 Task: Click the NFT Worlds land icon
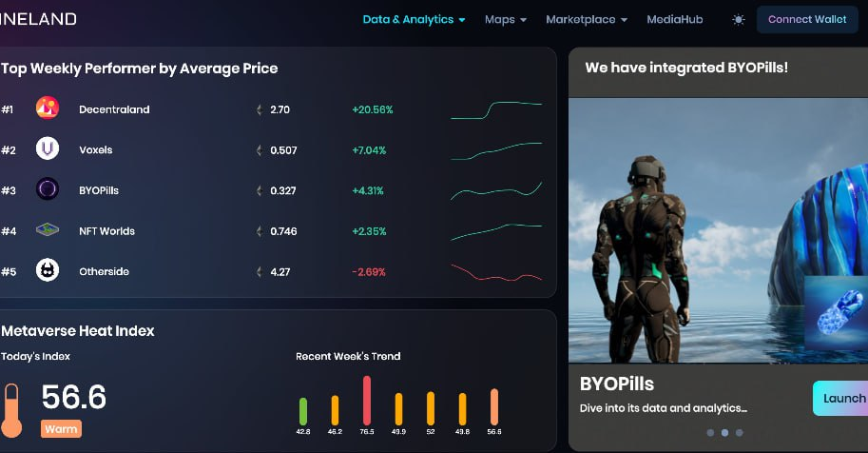pos(48,230)
